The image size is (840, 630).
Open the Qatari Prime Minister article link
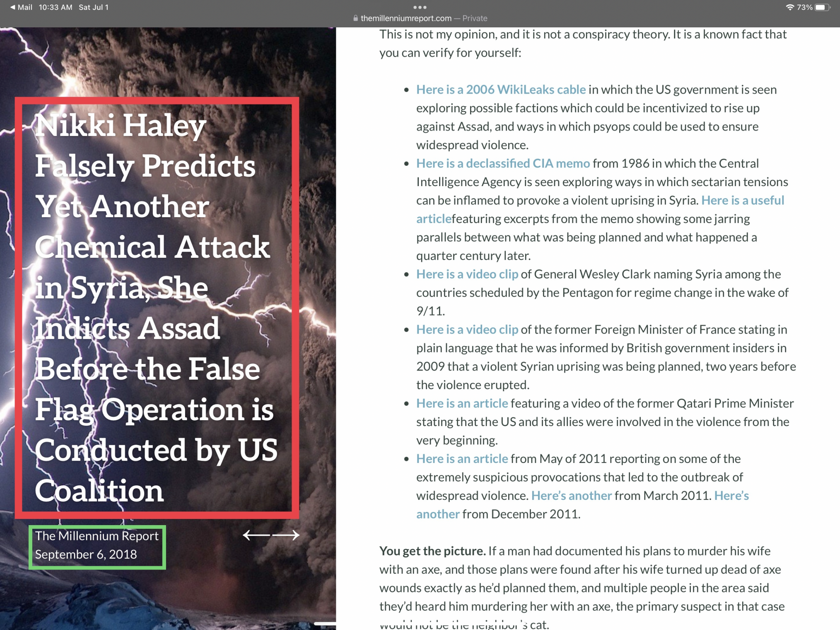pos(462,403)
